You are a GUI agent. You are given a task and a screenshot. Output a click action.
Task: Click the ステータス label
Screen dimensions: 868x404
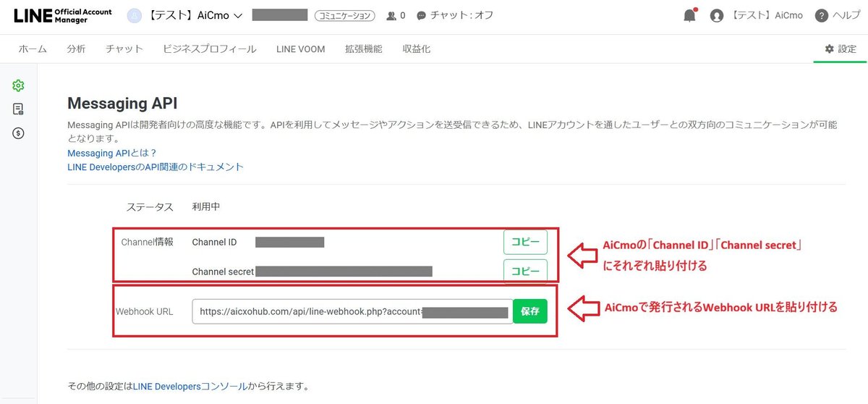(150, 206)
